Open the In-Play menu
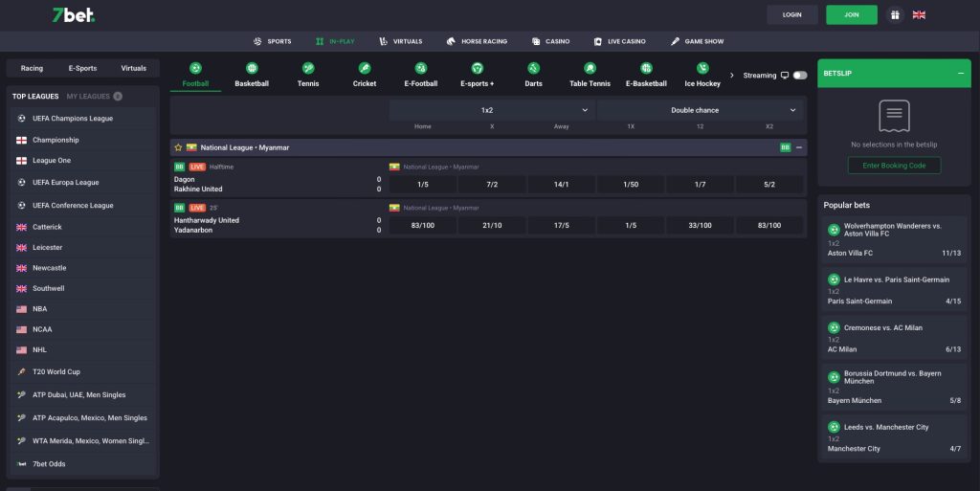980x491 pixels. 335,41
